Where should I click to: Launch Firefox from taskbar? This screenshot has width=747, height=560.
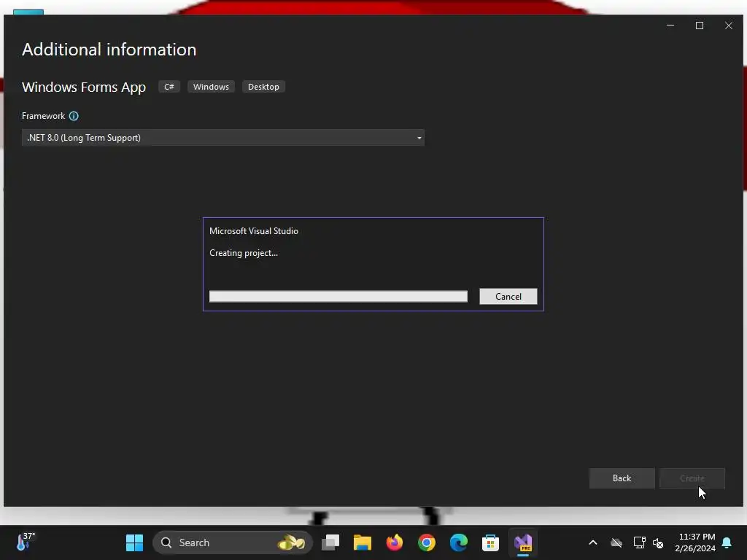tap(394, 542)
